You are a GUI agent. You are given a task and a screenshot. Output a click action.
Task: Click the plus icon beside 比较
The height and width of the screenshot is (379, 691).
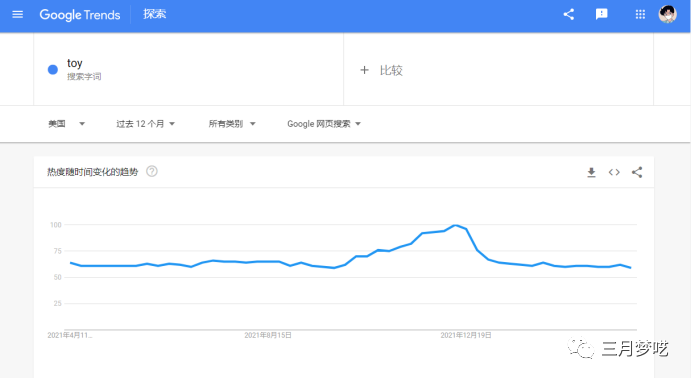(364, 70)
